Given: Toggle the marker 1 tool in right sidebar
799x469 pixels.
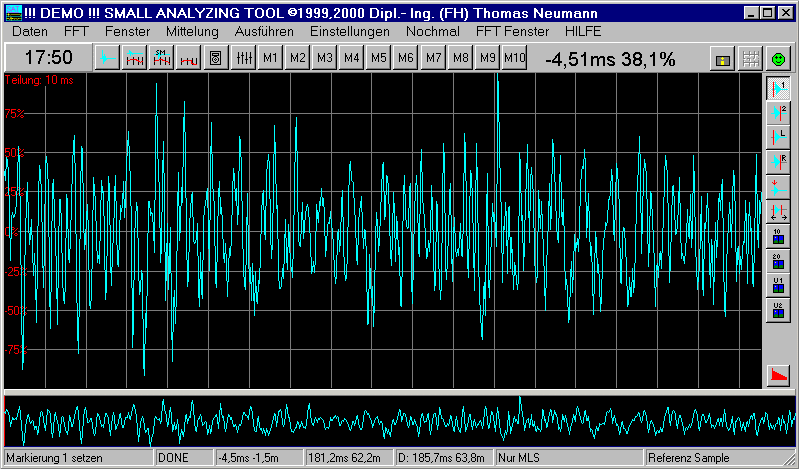Looking at the screenshot, I should coord(777,89).
